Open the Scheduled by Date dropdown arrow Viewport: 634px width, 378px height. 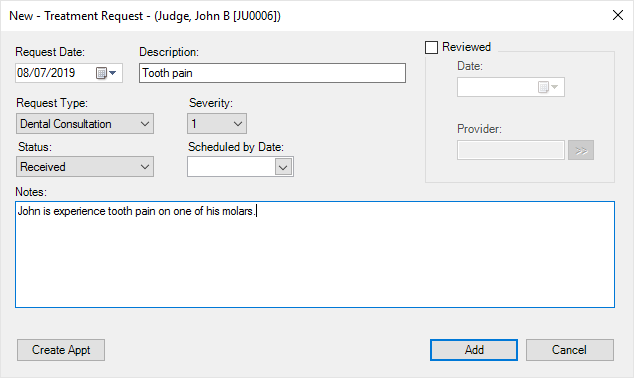(x=283, y=167)
